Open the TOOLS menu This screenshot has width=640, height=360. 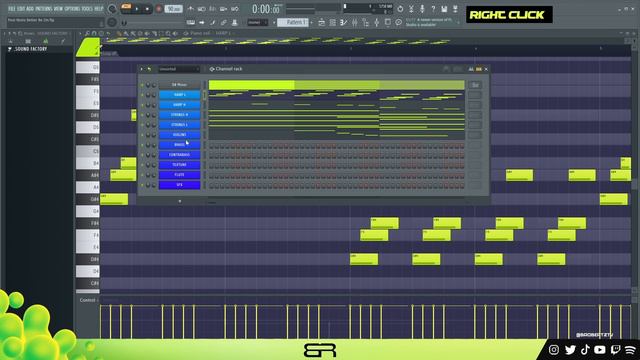[88, 9]
